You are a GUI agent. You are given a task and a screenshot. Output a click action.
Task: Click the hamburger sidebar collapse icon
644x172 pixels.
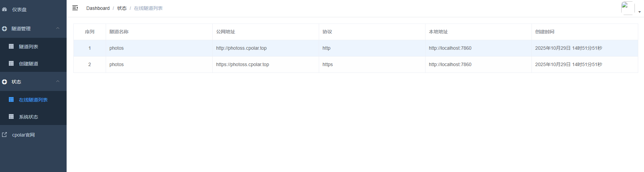[75, 8]
